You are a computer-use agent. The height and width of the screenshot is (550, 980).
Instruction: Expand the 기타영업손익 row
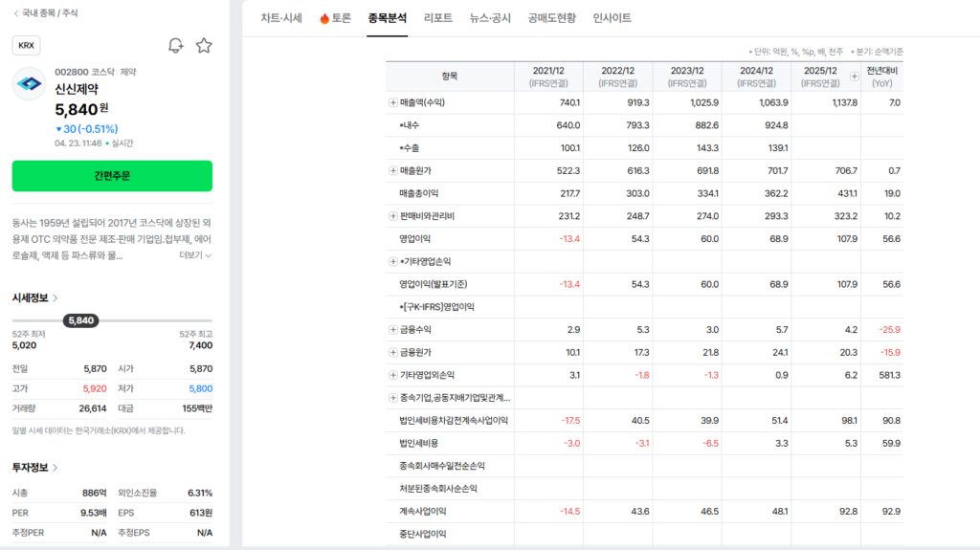click(x=392, y=261)
